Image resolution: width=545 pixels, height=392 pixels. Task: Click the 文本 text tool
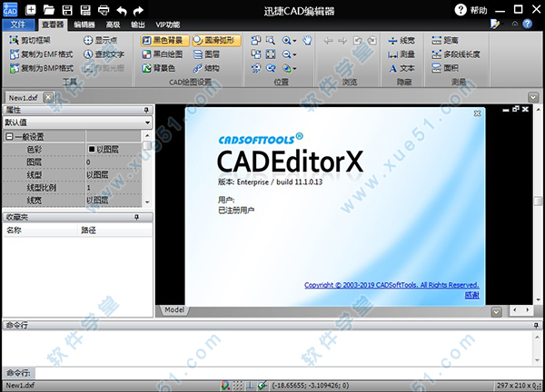401,68
